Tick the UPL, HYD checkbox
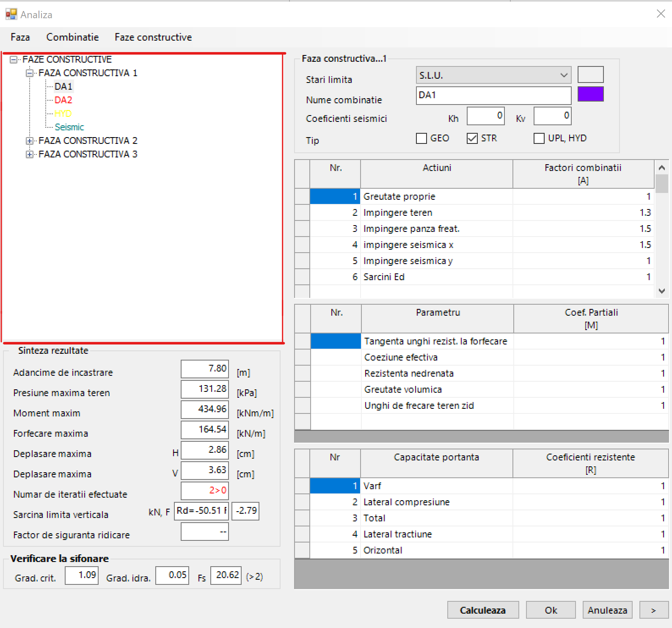672x628 pixels. click(x=539, y=138)
